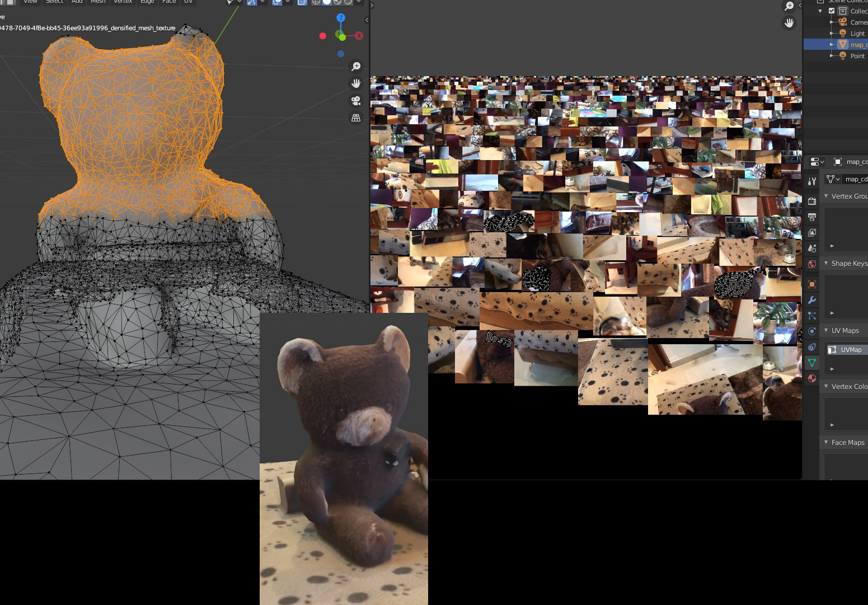The width and height of the screenshot is (868, 605).
Task: Enable solid viewport shading
Action: tap(327, 2)
